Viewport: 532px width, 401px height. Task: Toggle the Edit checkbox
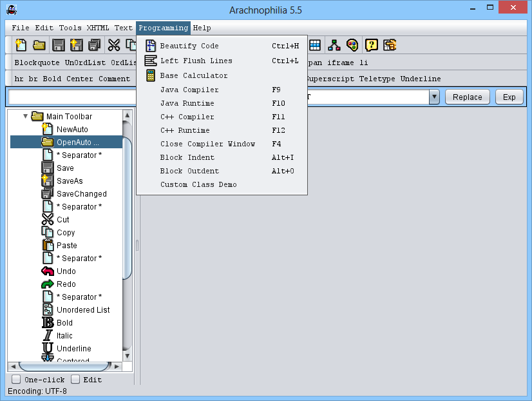(75, 379)
